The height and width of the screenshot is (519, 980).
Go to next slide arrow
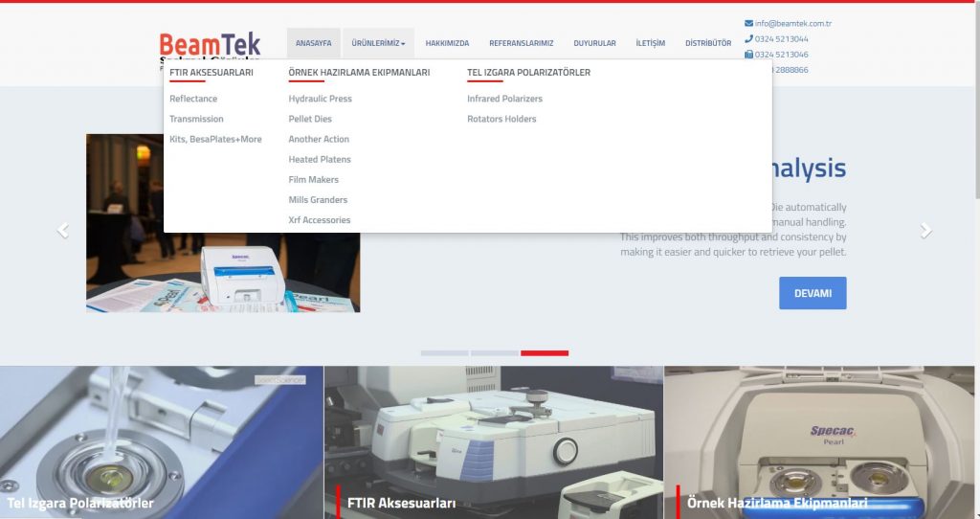(x=926, y=231)
